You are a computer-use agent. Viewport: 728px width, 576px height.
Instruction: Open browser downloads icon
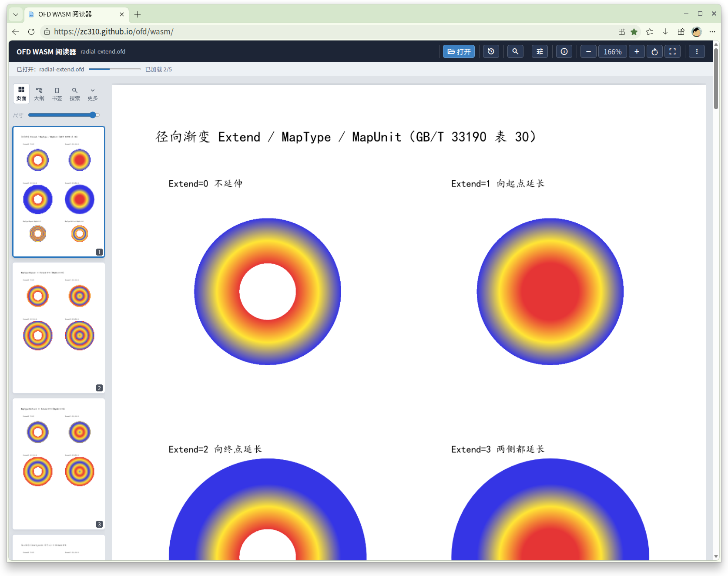tap(665, 31)
